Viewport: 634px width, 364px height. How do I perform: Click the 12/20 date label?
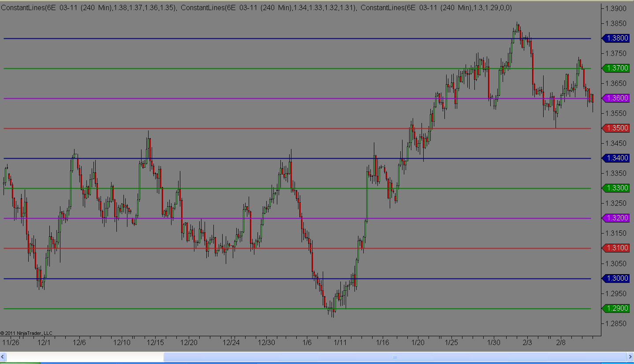(189, 342)
